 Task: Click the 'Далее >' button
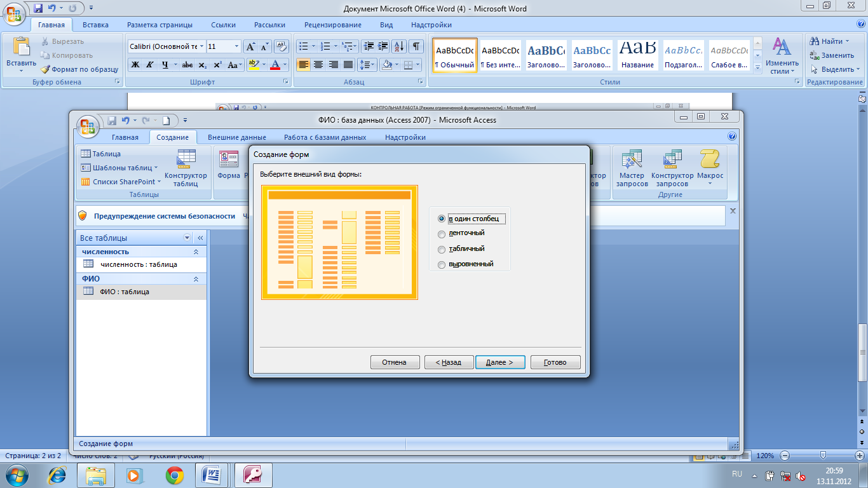[500, 362]
